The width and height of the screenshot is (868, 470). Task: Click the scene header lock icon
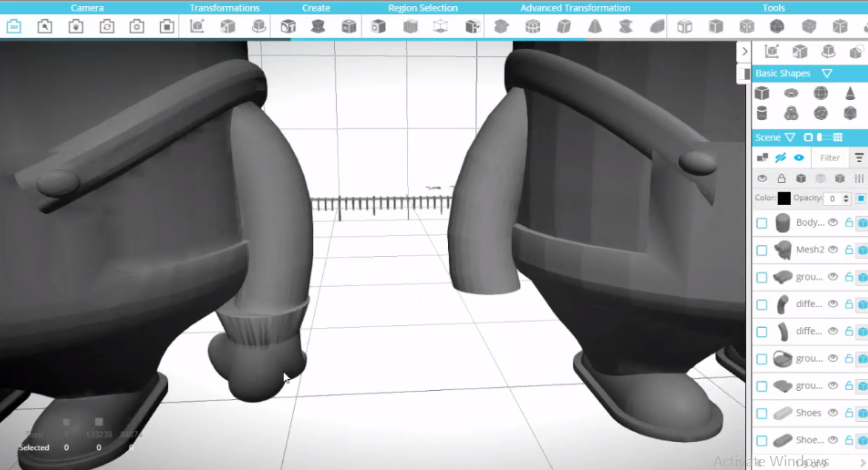(x=781, y=178)
